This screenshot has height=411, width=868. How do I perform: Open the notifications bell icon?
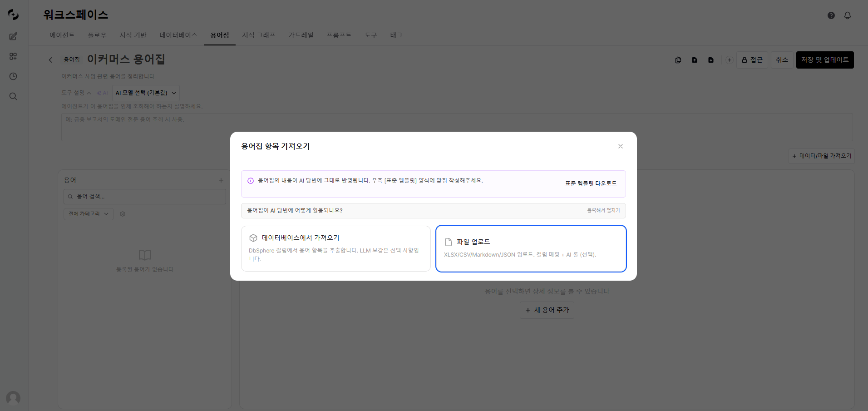point(848,15)
